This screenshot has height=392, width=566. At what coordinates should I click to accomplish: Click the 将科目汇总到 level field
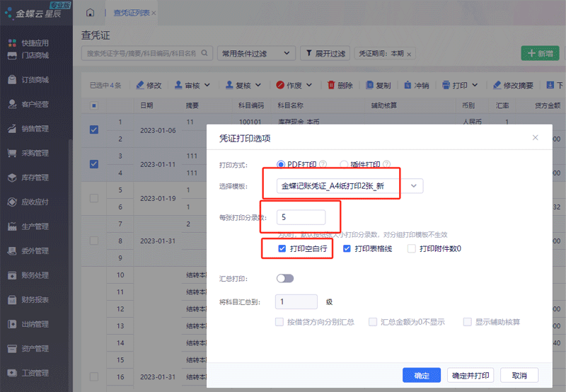click(296, 301)
